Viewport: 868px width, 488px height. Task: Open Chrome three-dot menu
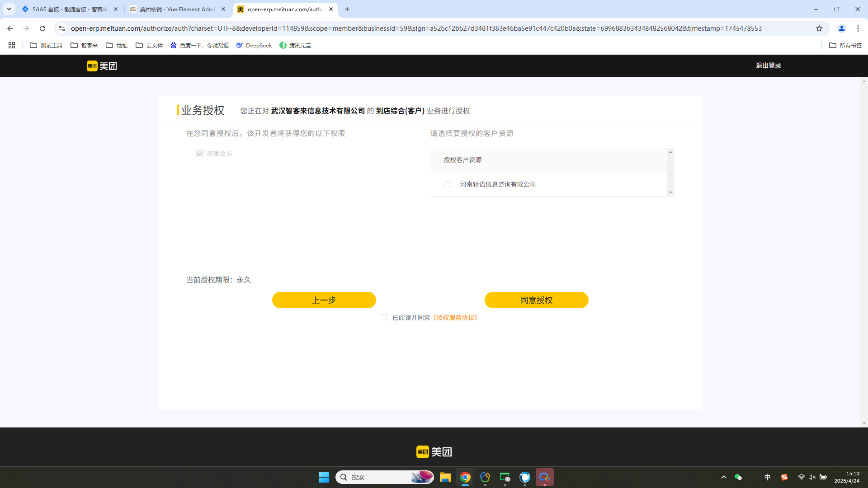tap(858, 28)
